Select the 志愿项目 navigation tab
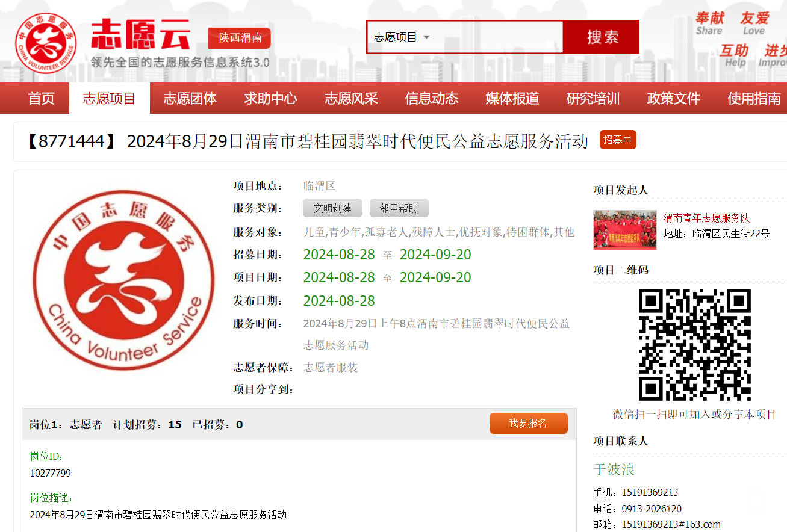 tap(110, 99)
